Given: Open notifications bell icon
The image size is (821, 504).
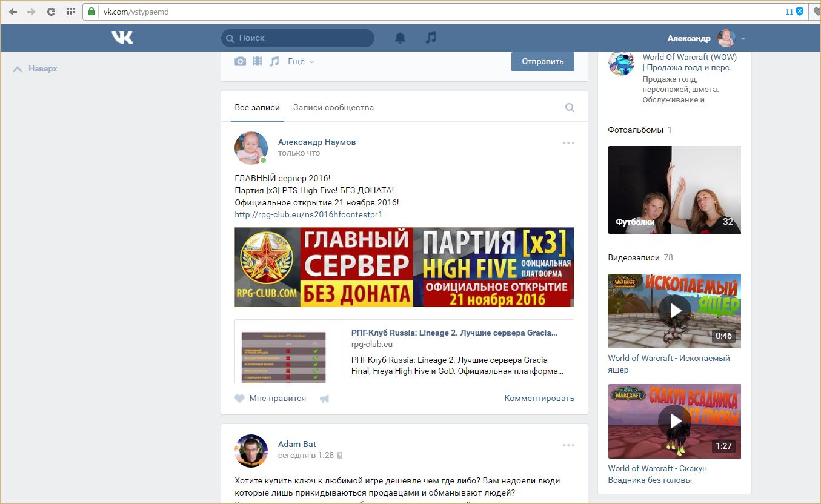Looking at the screenshot, I should coord(400,38).
